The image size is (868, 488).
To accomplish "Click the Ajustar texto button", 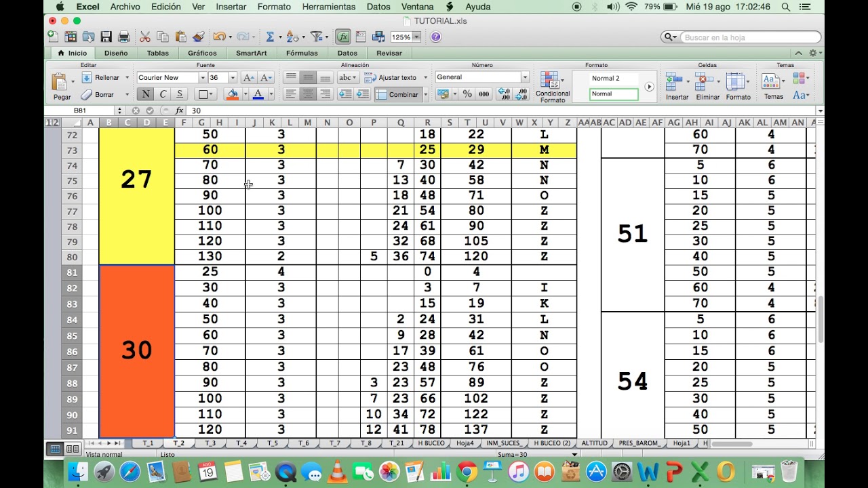I will (x=391, y=77).
